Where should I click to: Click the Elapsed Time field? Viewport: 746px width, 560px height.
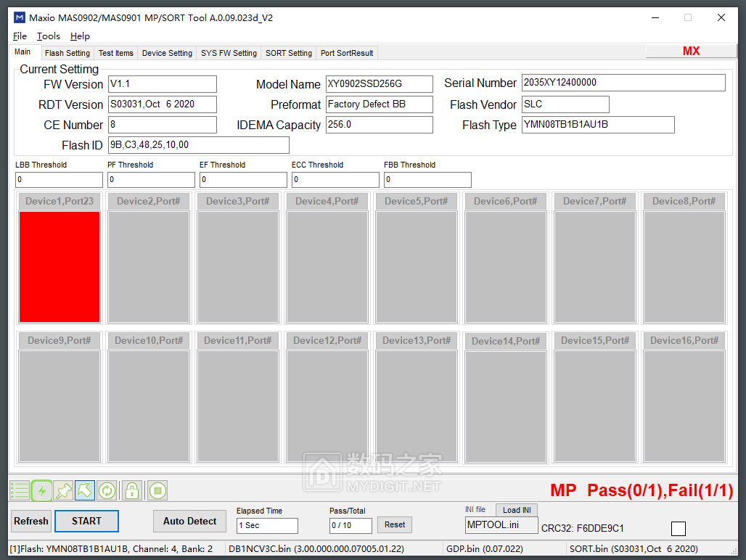point(267,525)
